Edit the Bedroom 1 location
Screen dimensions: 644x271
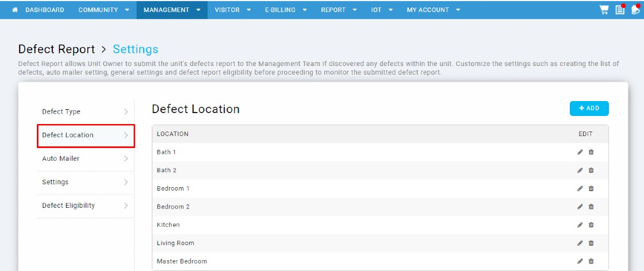click(580, 188)
